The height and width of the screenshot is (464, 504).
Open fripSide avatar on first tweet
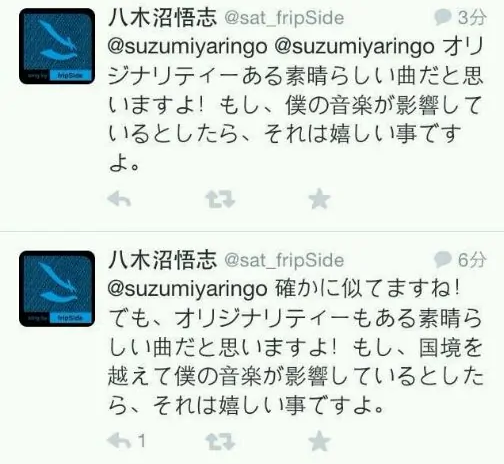(57, 46)
